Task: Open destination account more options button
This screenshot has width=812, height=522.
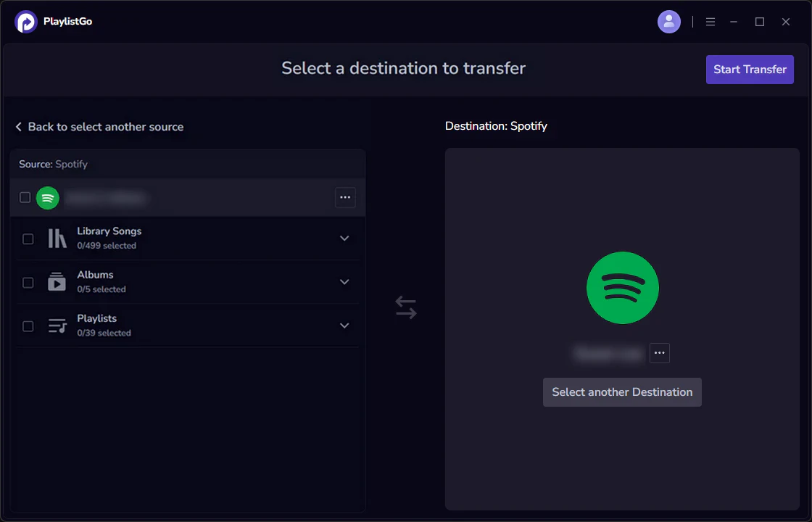Action: (x=659, y=352)
